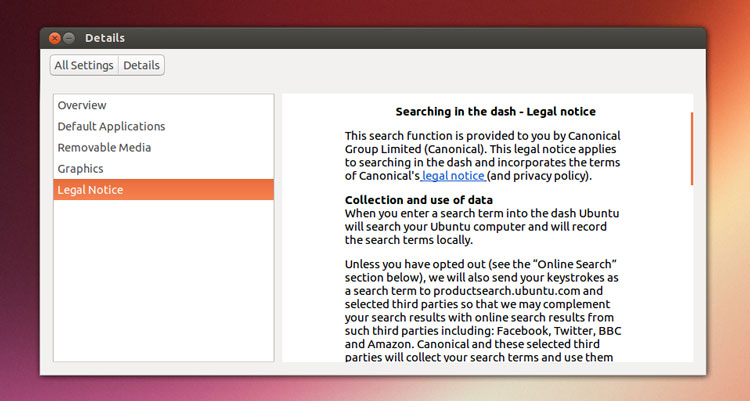The width and height of the screenshot is (750, 401).
Task: Select Default Applications in sidebar
Action: pos(111,126)
